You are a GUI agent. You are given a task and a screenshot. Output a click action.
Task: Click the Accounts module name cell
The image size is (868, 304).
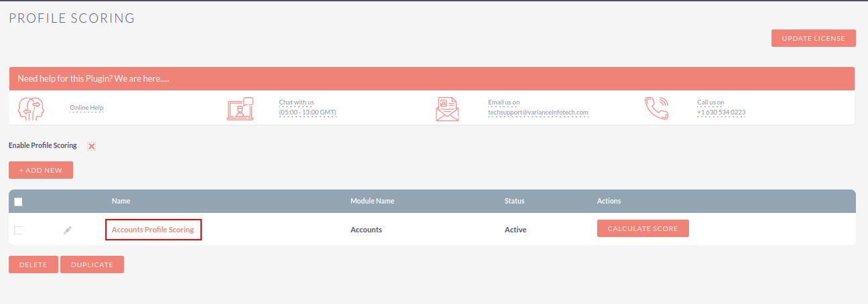(366, 230)
